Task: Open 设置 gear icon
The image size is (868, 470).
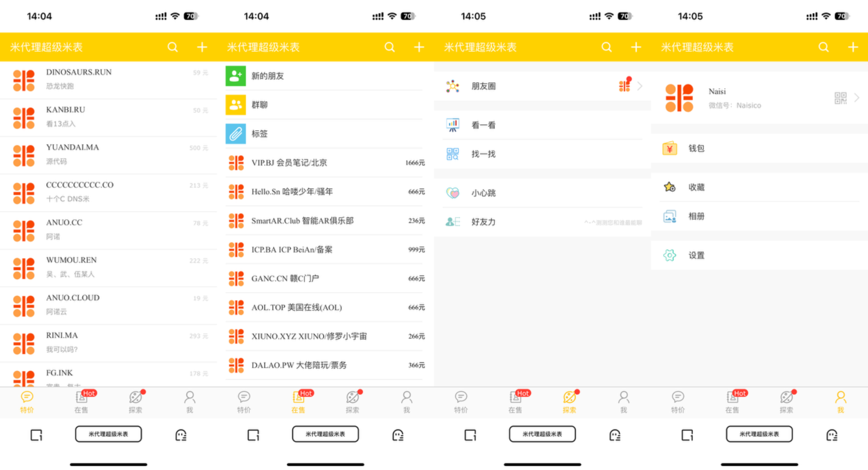Action: click(670, 255)
